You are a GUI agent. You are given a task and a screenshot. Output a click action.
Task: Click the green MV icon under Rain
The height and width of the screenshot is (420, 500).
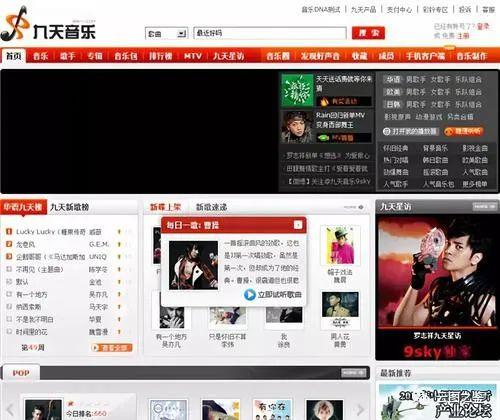[323, 138]
